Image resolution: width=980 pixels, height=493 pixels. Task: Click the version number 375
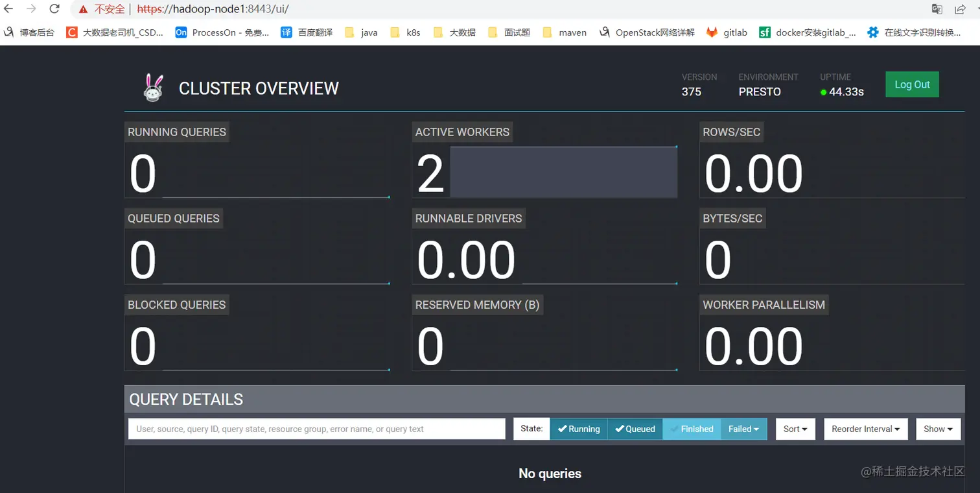click(x=692, y=91)
